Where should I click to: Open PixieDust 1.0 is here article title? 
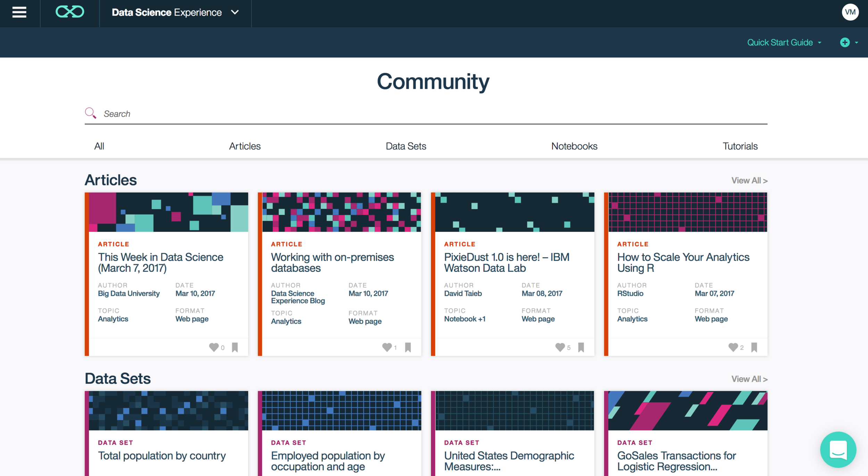pos(507,262)
